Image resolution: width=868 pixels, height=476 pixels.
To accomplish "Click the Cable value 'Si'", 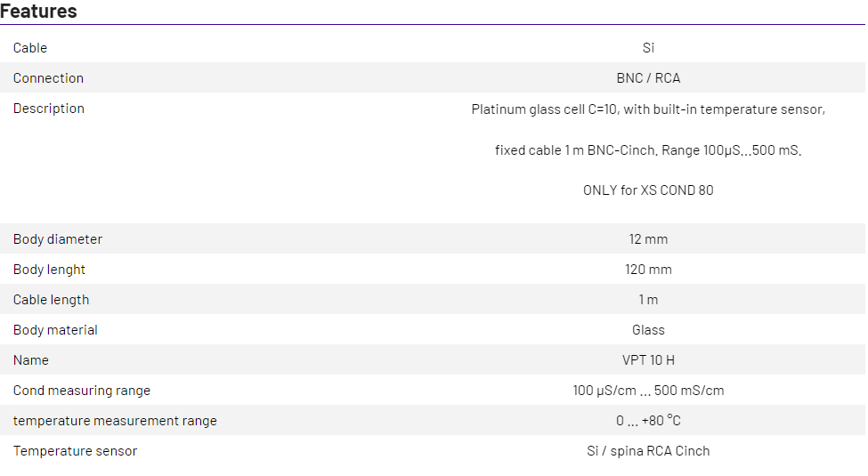I will 648,48.
